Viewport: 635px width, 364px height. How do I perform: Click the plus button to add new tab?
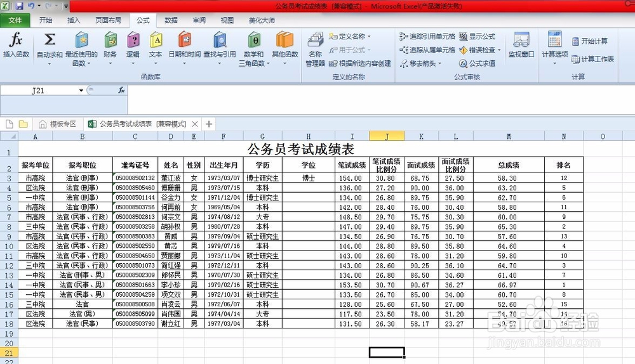point(208,124)
